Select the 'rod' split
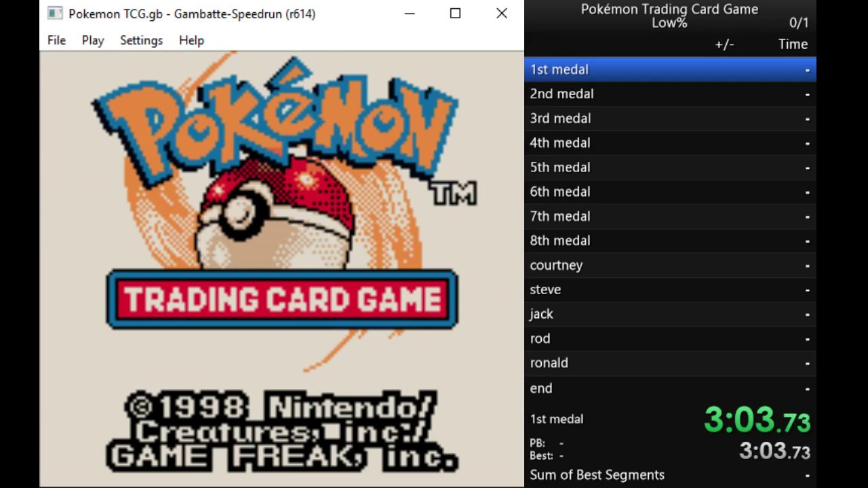 (x=670, y=338)
